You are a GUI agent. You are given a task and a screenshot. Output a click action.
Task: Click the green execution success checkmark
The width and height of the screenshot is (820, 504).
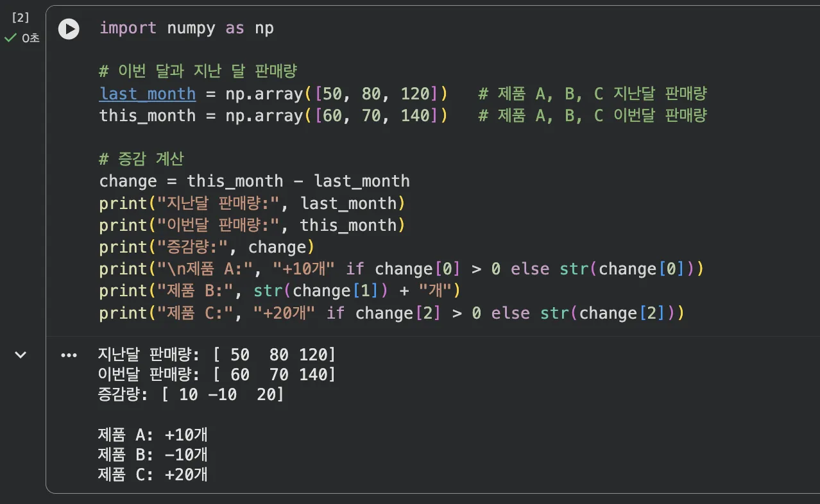pyautogui.click(x=10, y=38)
